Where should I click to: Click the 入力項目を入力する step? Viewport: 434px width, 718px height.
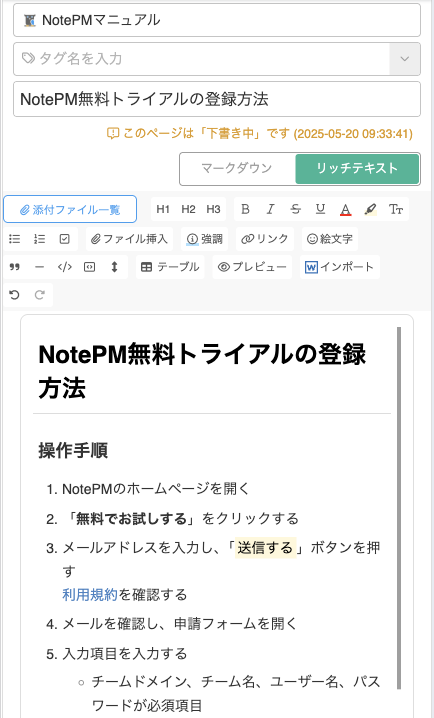125,653
